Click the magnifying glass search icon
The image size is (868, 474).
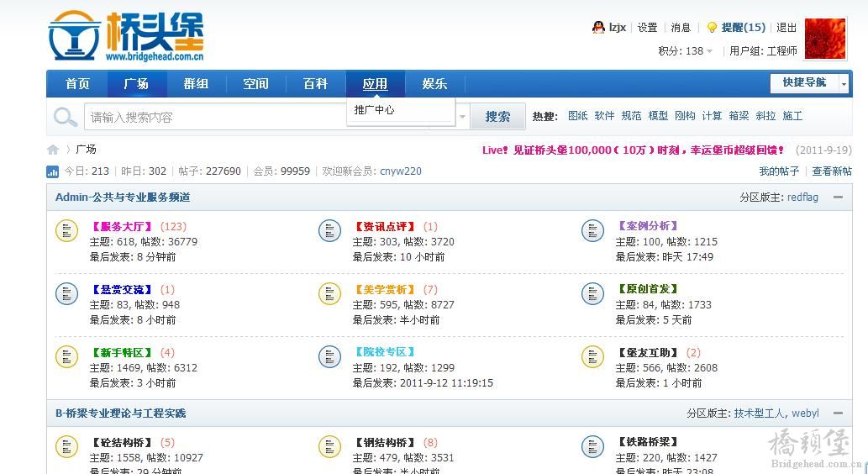tap(66, 117)
